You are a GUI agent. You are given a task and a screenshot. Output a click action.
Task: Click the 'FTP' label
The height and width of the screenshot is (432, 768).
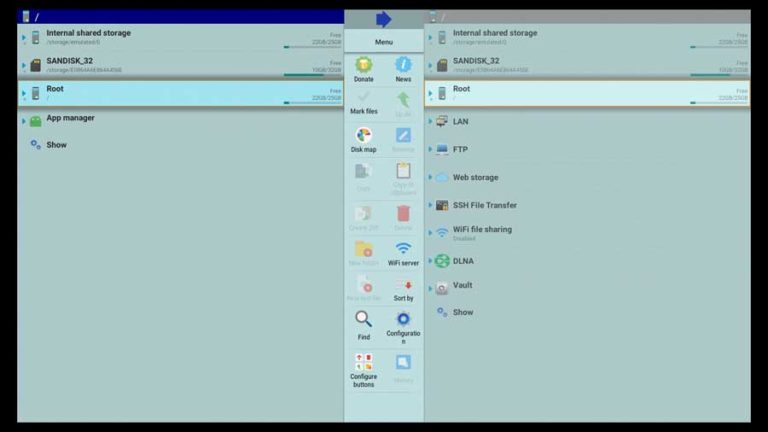click(460, 149)
